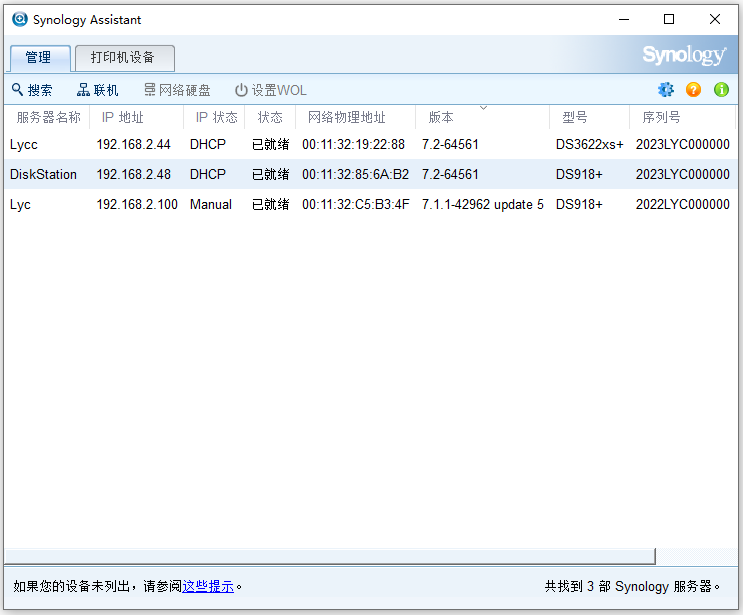This screenshot has height=615, width=743.
Task: Open the 这些提示 hyperlink
Action: pyautogui.click(x=208, y=587)
